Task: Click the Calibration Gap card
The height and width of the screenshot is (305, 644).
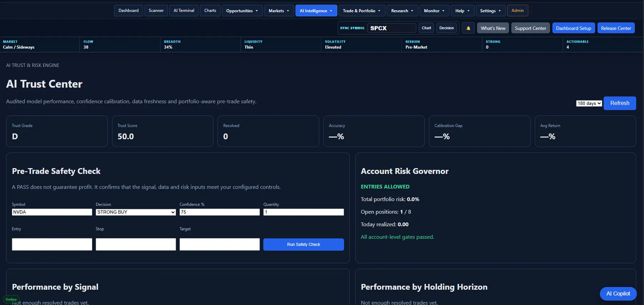Action: point(479,131)
